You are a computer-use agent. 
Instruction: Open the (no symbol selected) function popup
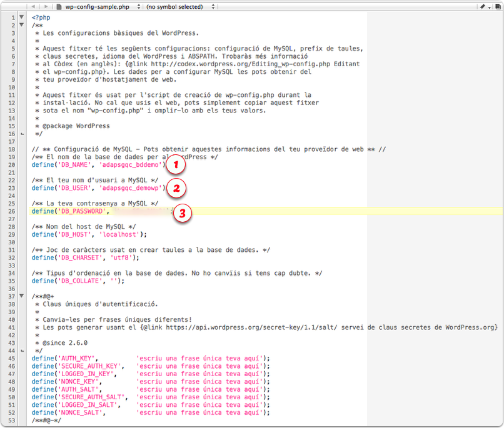180,7
